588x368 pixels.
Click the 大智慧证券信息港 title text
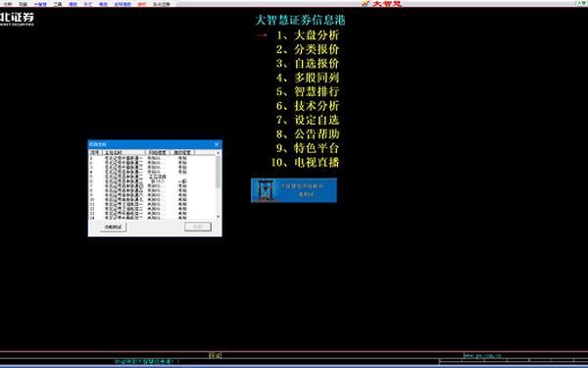click(x=300, y=20)
